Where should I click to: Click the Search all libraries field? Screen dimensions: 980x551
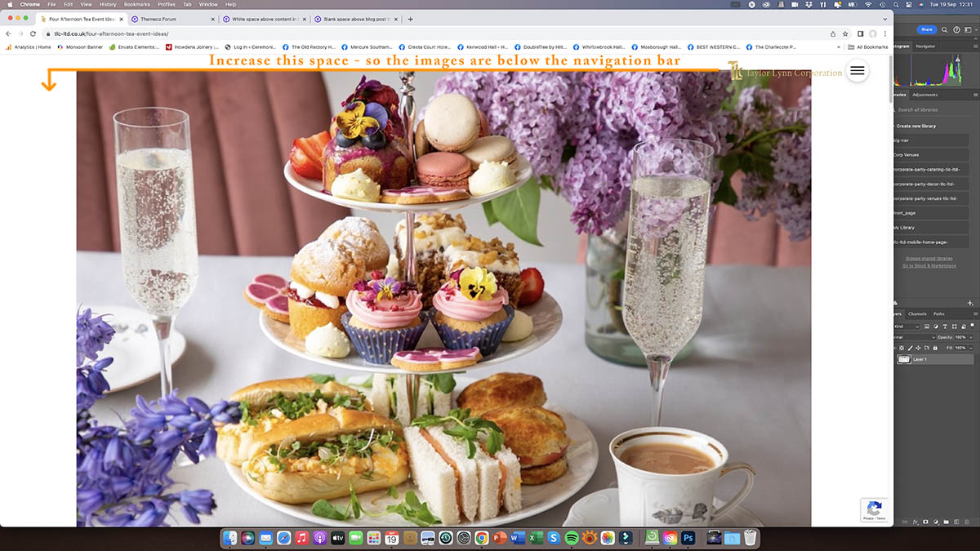pyautogui.click(x=933, y=109)
